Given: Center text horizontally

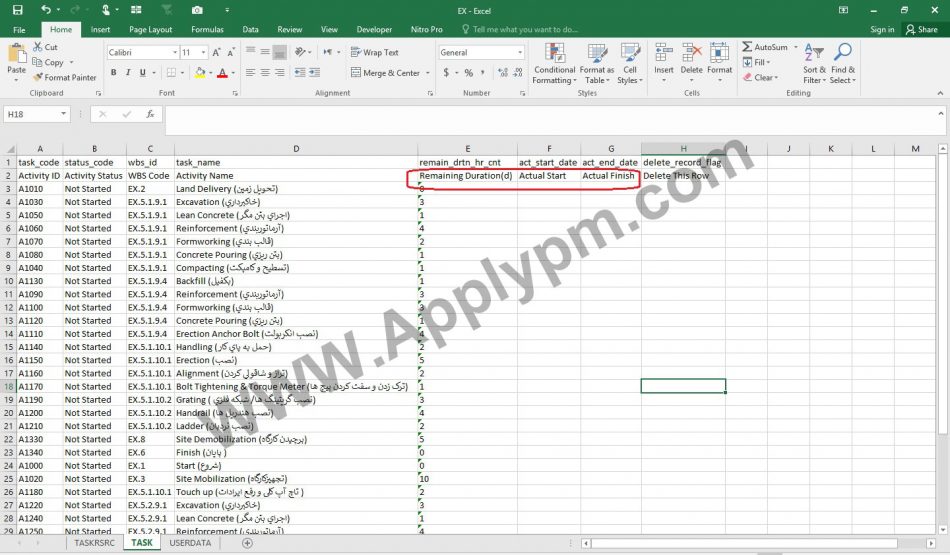Looking at the screenshot, I should 265,73.
